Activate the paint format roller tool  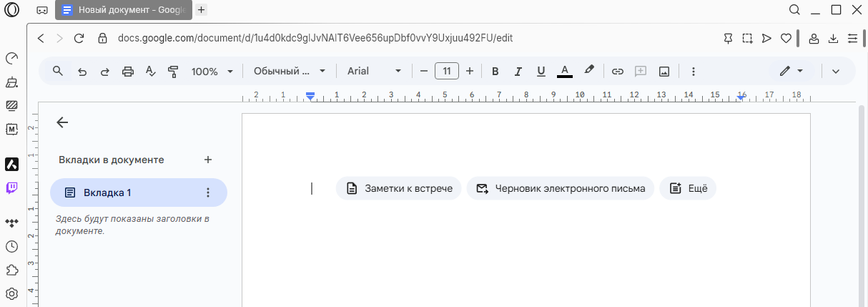pyautogui.click(x=172, y=71)
